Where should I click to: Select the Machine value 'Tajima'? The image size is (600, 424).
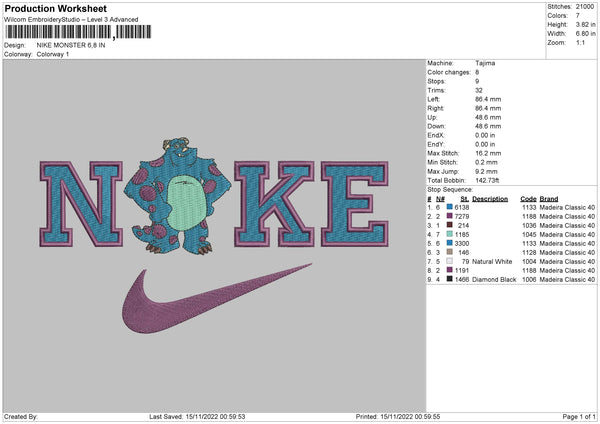(485, 63)
